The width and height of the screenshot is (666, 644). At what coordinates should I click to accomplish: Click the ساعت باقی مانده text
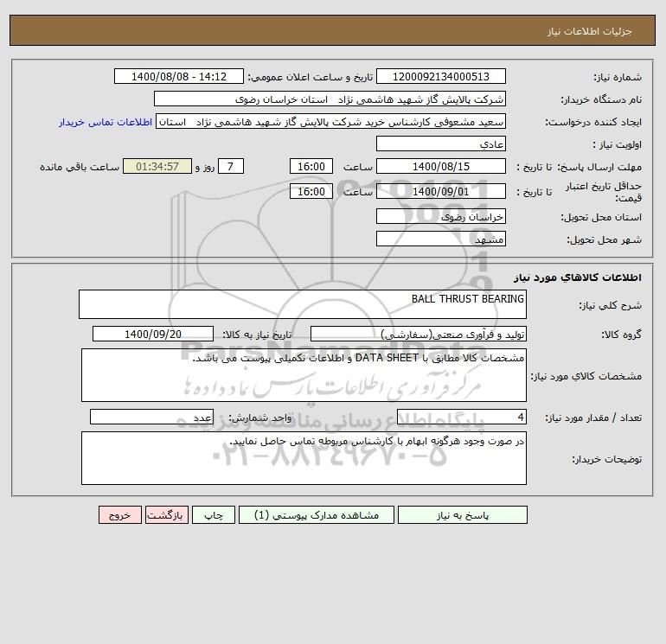[x=80, y=167]
